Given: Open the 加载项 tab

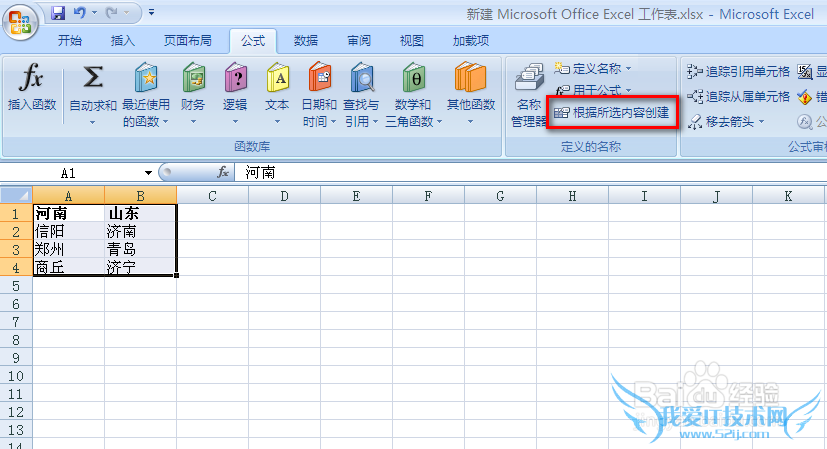Looking at the screenshot, I should (471, 41).
